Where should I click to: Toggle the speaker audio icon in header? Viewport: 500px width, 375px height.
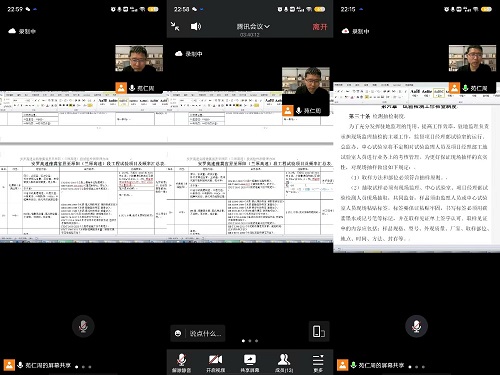196,26
